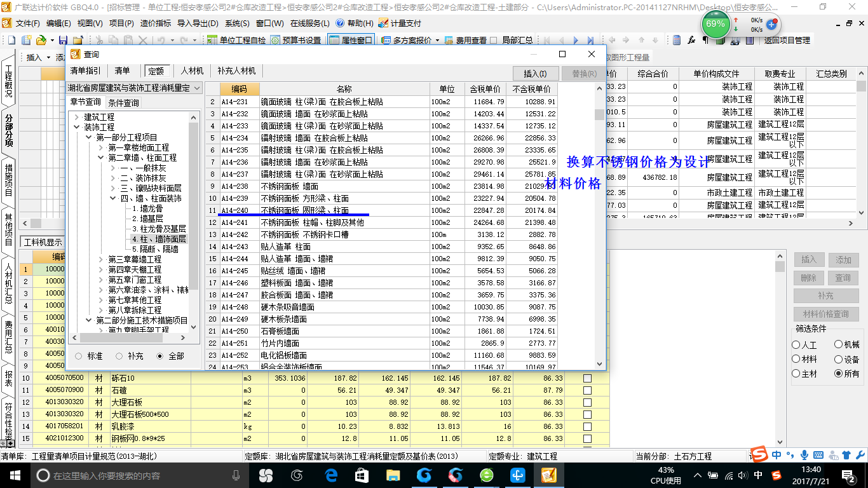Select the 标准 radio button
This screenshot has height=488, width=868.
click(79, 356)
